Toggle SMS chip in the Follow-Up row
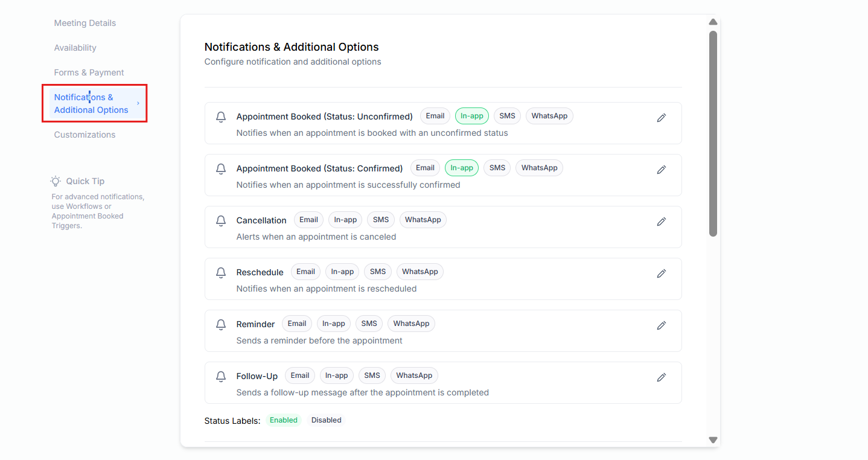This screenshot has width=868, height=460. tap(372, 375)
